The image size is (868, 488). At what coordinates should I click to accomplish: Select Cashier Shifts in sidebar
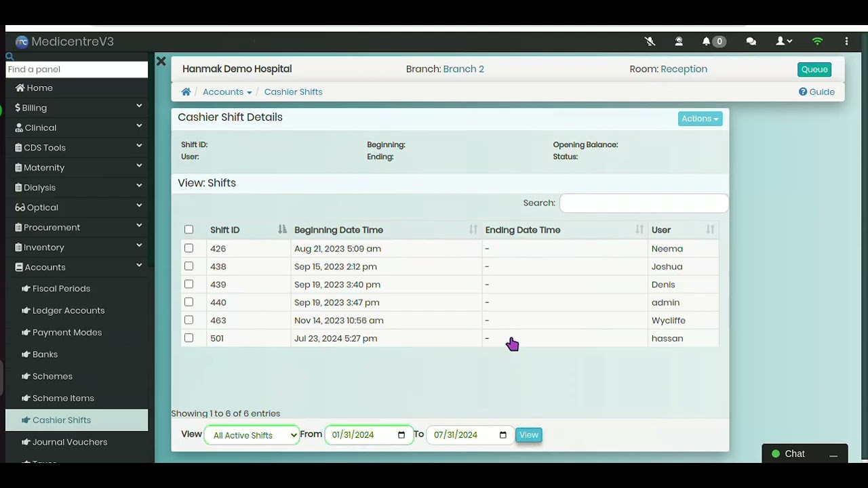pos(77,420)
